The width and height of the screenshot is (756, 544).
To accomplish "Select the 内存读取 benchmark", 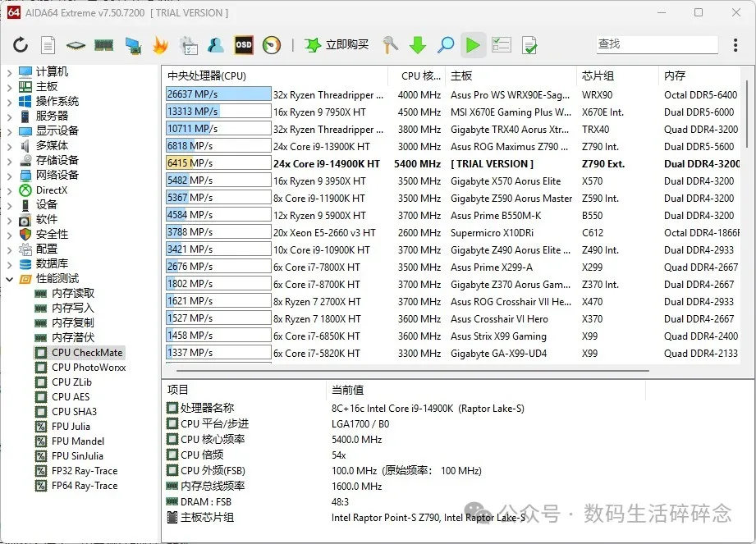I will (73, 293).
